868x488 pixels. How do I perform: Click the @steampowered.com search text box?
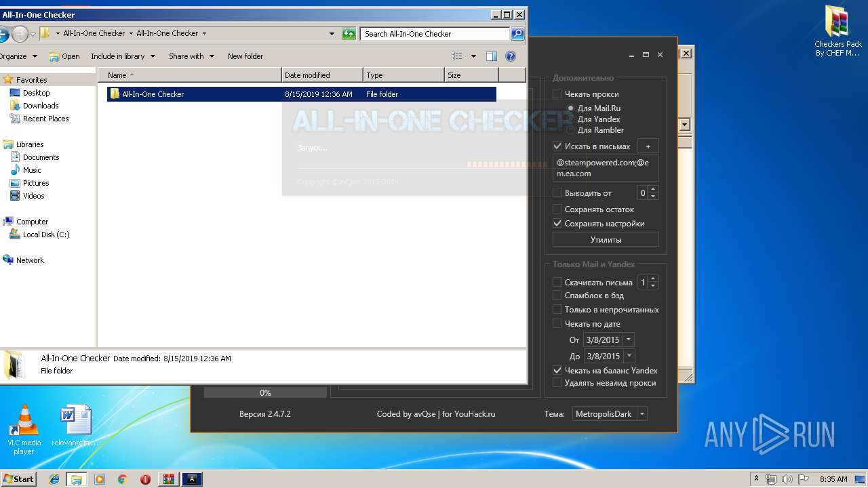pyautogui.click(x=606, y=168)
